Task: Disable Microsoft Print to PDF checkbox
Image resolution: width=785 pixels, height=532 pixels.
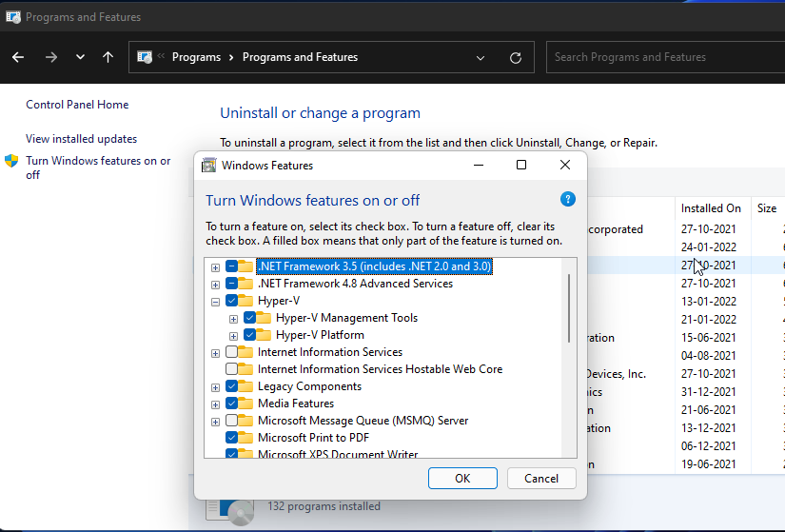Action: [232, 438]
